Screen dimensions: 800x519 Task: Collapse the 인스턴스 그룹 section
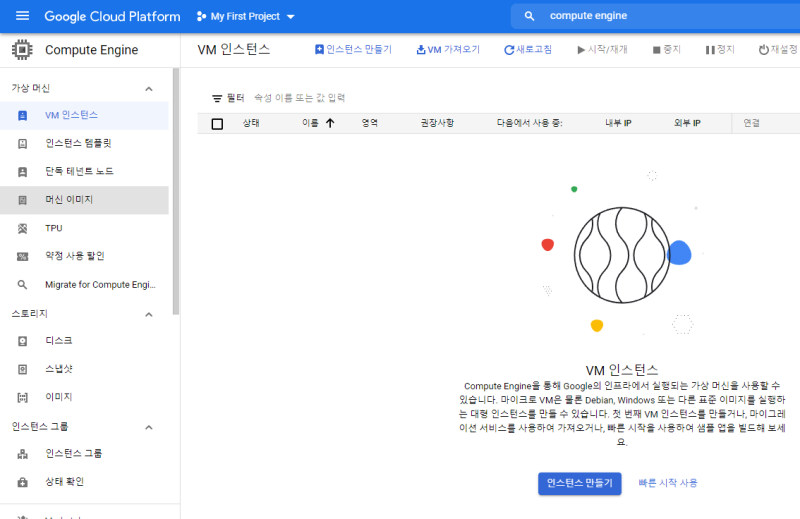149,427
